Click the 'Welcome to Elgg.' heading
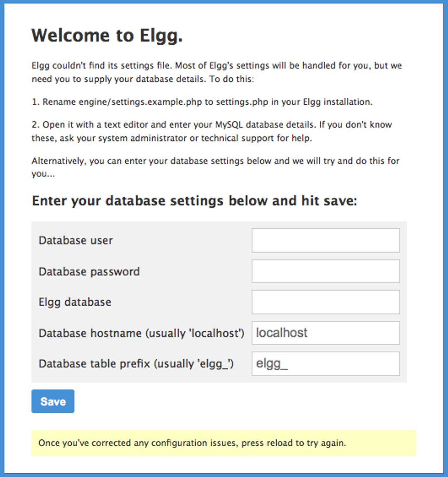Image resolution: width=448 pixels, height=477 pixels. pyautogui.click(x=108, y=35)
